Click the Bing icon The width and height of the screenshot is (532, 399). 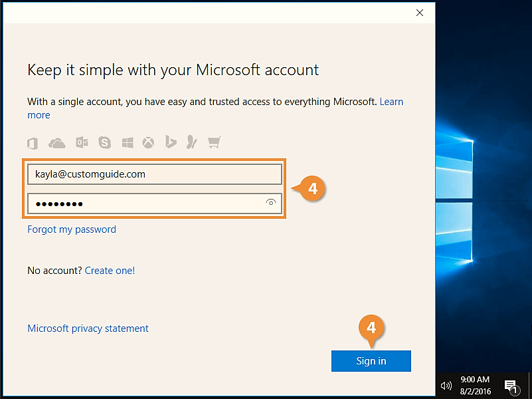pyautogui.click(x=171, y=142)
